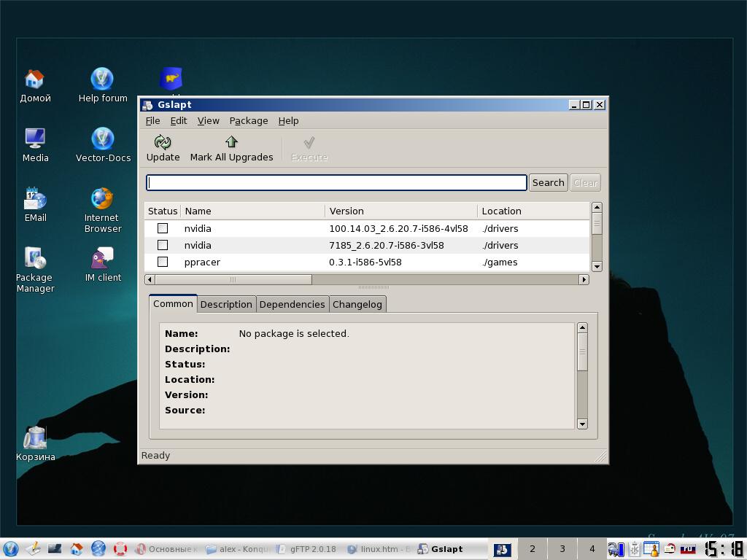Focus the package search input field
The height and width of the screenshot is (560, 747).
(x=336, y=183)
